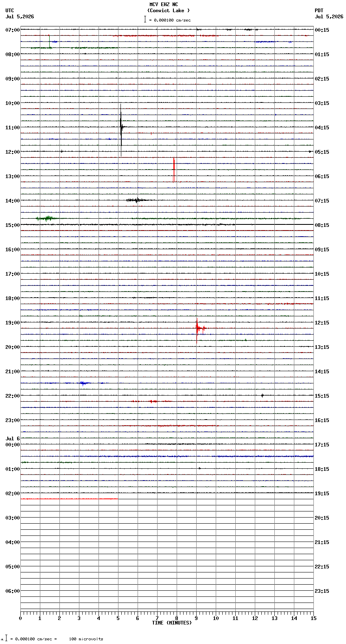The width and height of the screenshot is (346, 644).
Task: Click the 'UTC' label at top left
Action: coord(10,11)
